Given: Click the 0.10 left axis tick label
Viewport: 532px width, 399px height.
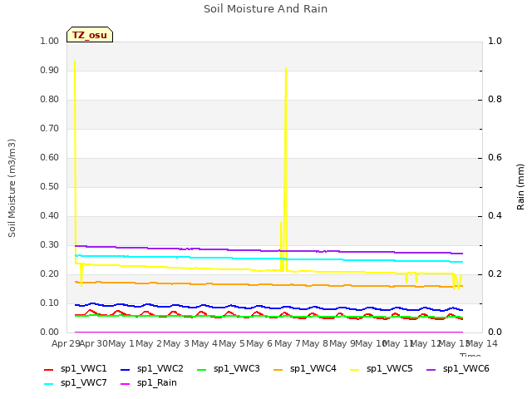Looking at the screenshot, I should [x=50, y=303].
